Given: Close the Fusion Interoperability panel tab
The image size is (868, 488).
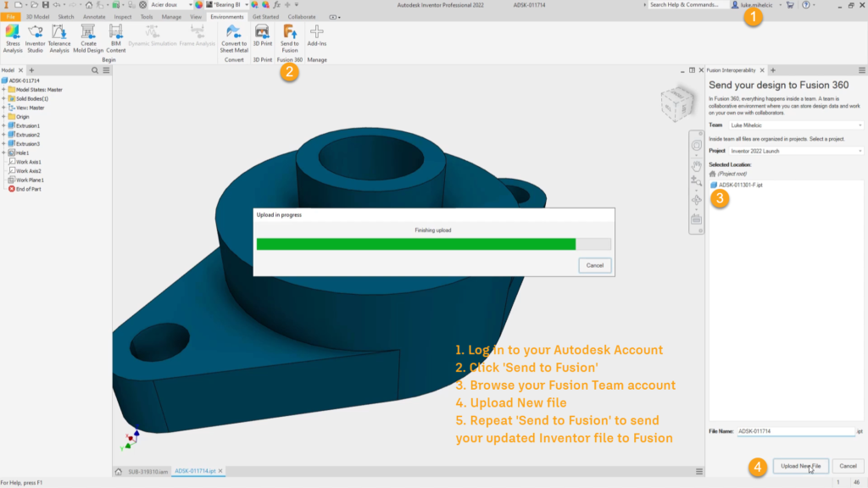Looking at the screenshot, I should 762,70.
